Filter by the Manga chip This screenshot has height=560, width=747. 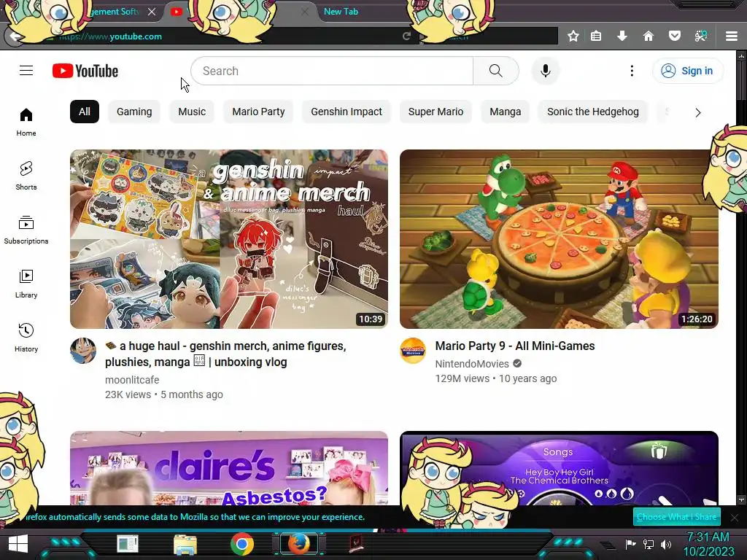point(505,112)
